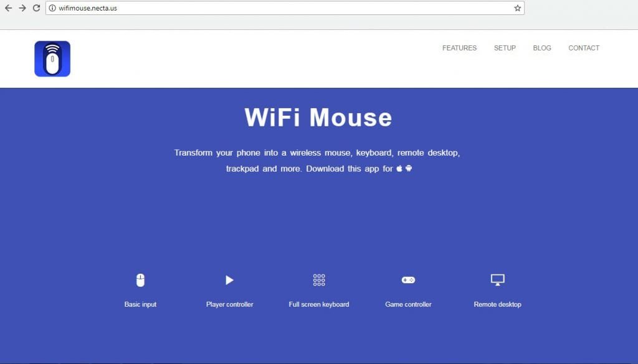Screen dimensions: 638x364
Task: Click the Android download icon
Action: coord(409,168)
